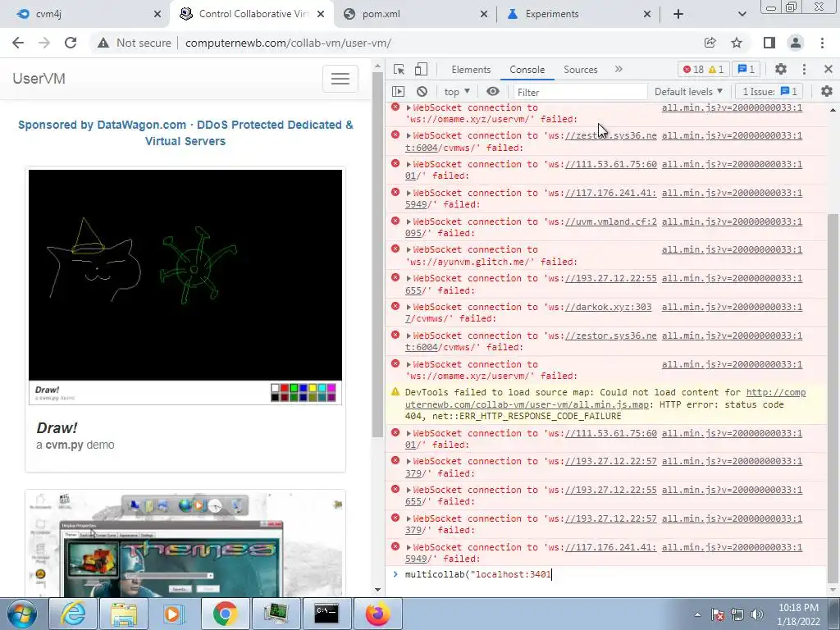Open a new browser tab
Screen dimensions: 840x630
tap(678, 14)
